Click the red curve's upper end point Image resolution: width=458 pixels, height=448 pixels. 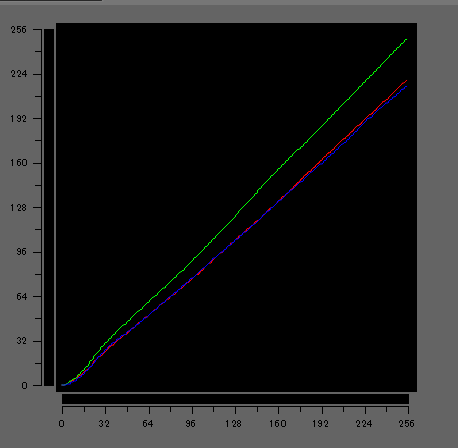click(406, 81)
